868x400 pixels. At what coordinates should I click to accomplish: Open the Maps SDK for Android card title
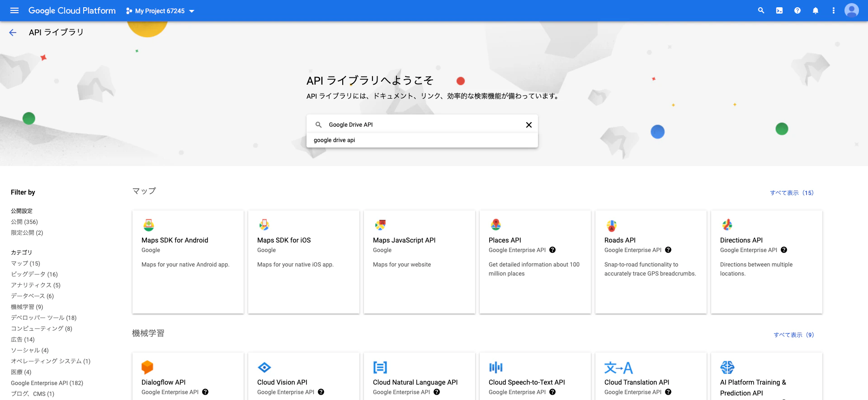click(x=175, y=240)
